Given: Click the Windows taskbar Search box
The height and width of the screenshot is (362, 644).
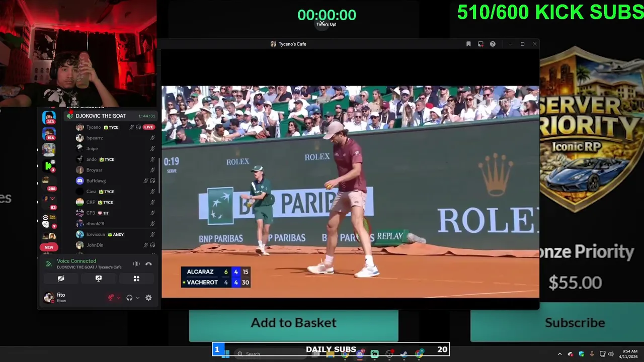Looking at the screenshot, I should (x=272, y=354).
